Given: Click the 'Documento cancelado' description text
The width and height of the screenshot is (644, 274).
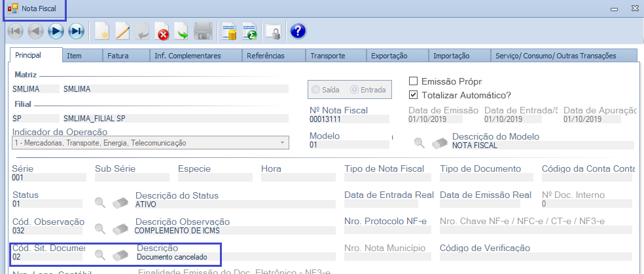Looking at the screenshot, I should 172,257.
